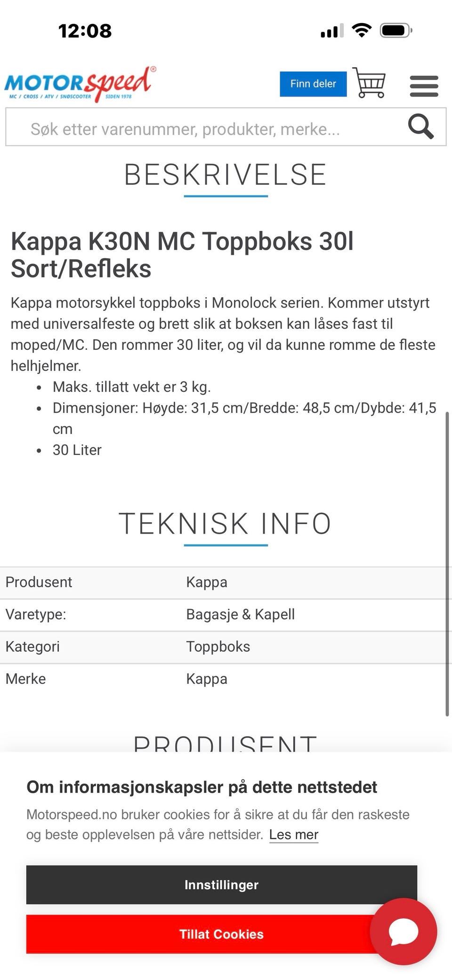
Task: Tap the cellular signal bars icon
Action: click(x=332, y=31)
